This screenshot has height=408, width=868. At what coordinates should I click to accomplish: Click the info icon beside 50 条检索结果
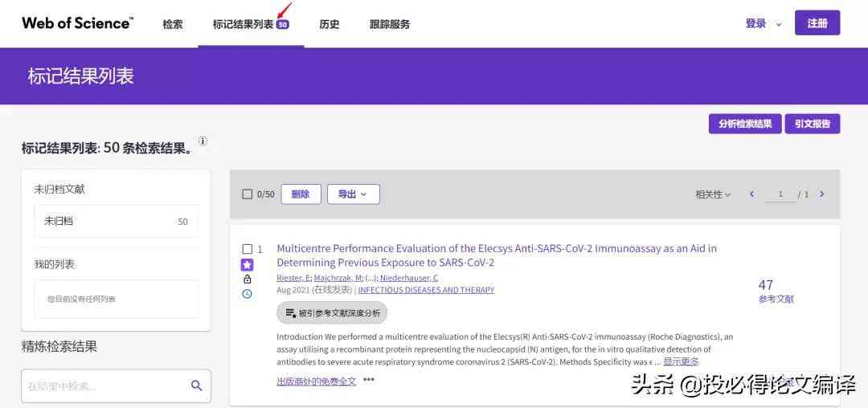(203, 141)
